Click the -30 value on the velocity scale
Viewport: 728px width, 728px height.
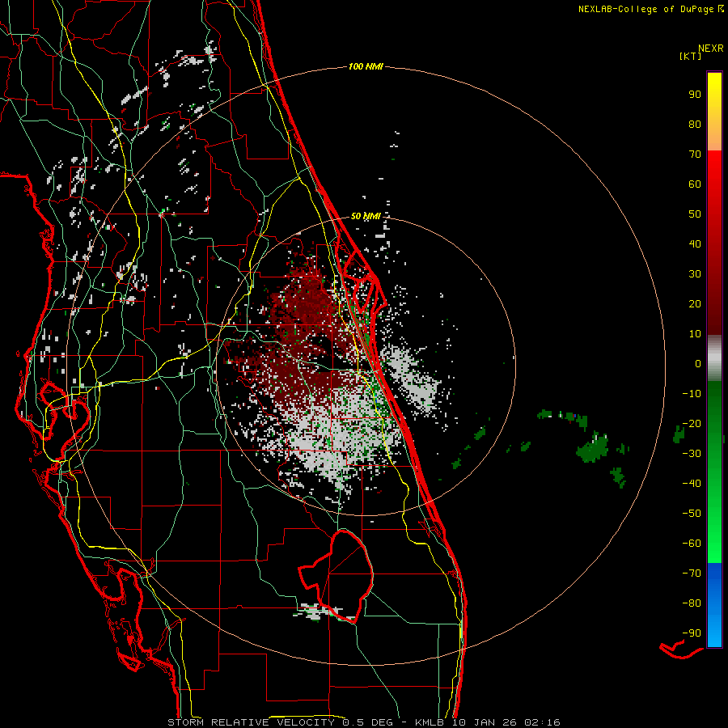692,454
